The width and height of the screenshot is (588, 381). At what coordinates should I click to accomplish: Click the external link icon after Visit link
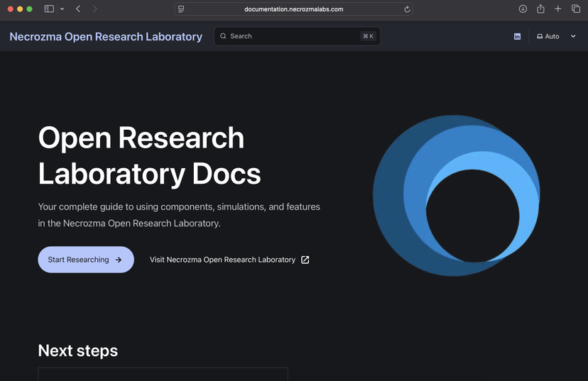(x=305, y=260)
